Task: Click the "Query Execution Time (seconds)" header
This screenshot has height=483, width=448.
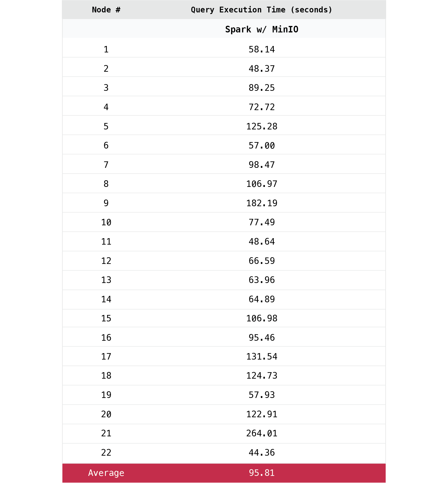Action: (x=261, y=10)
